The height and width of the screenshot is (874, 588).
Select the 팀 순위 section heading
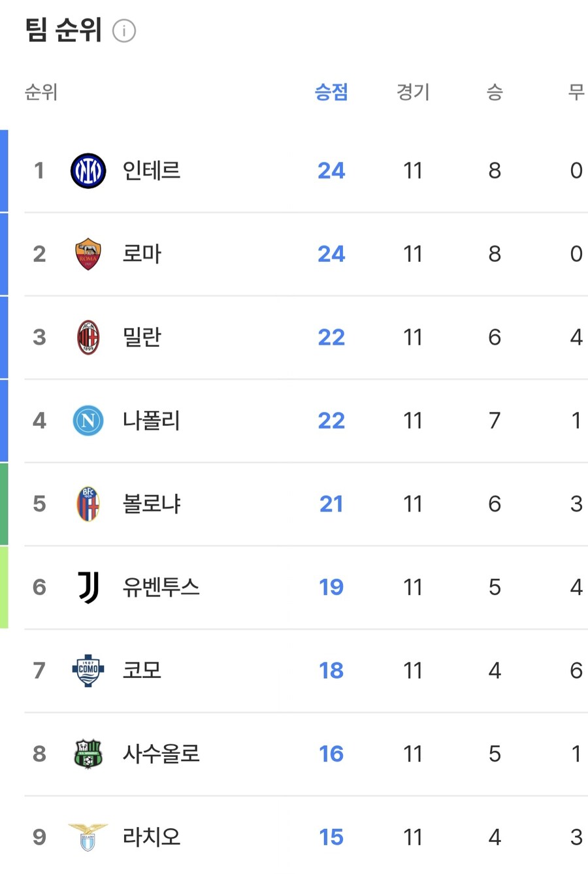[63, 29]
